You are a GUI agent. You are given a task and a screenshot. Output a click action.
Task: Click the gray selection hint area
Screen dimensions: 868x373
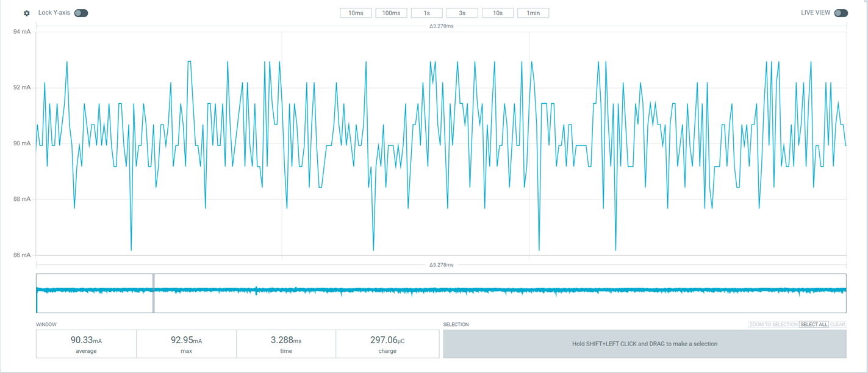645,344
